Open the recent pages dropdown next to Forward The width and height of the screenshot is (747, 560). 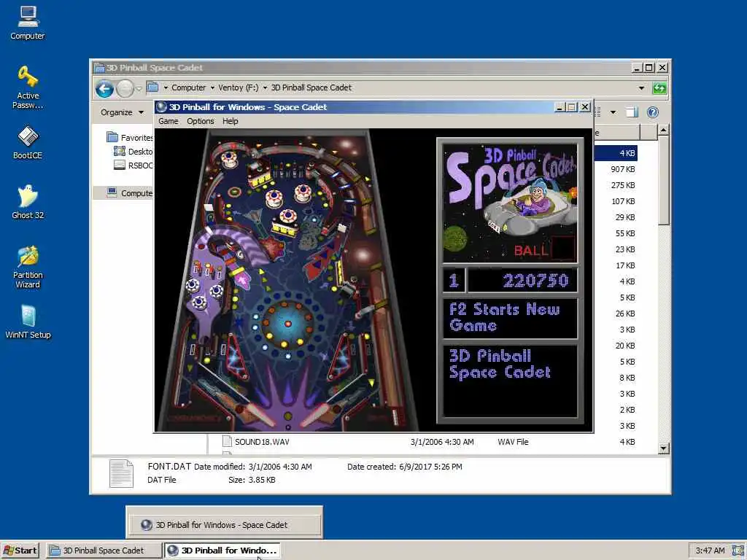point(139,88)
